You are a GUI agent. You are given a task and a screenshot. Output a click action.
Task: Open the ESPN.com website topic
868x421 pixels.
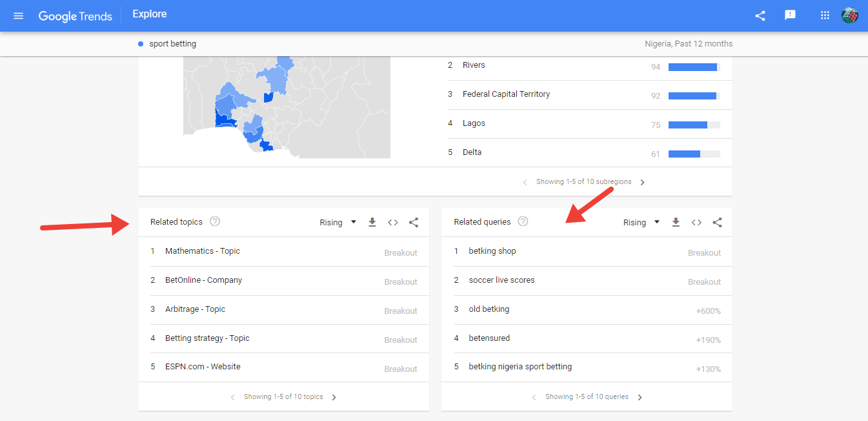pyautogui.click(x=203, y=367)
